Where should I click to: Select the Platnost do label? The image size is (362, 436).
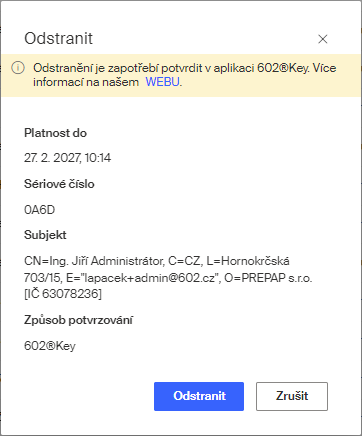point(55,133)
